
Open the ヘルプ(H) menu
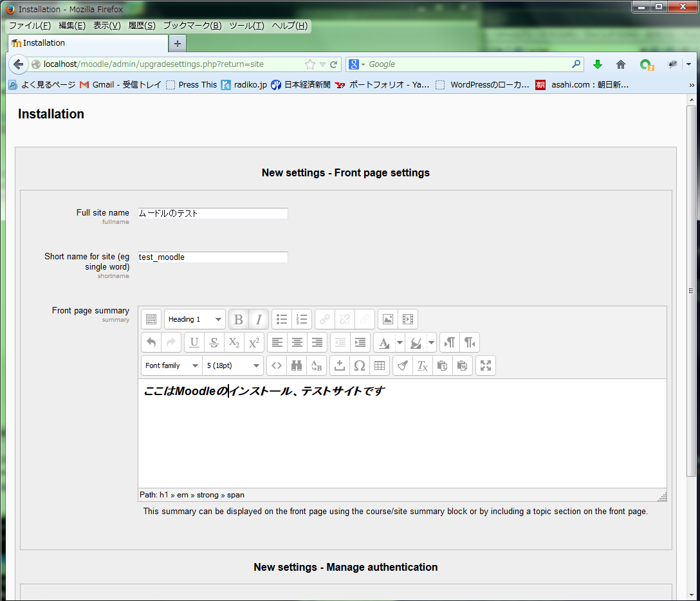[290, 26]
